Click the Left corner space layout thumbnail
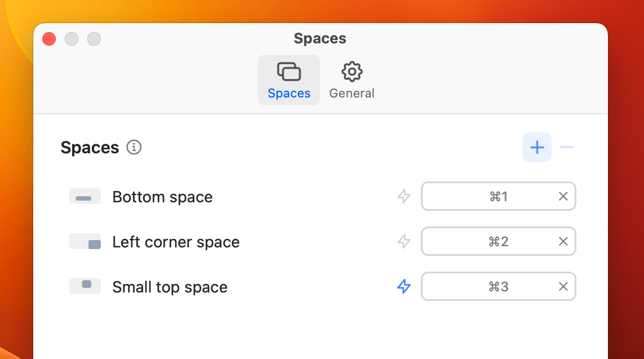Screen dimensions: 644x359 coord(85,241)
